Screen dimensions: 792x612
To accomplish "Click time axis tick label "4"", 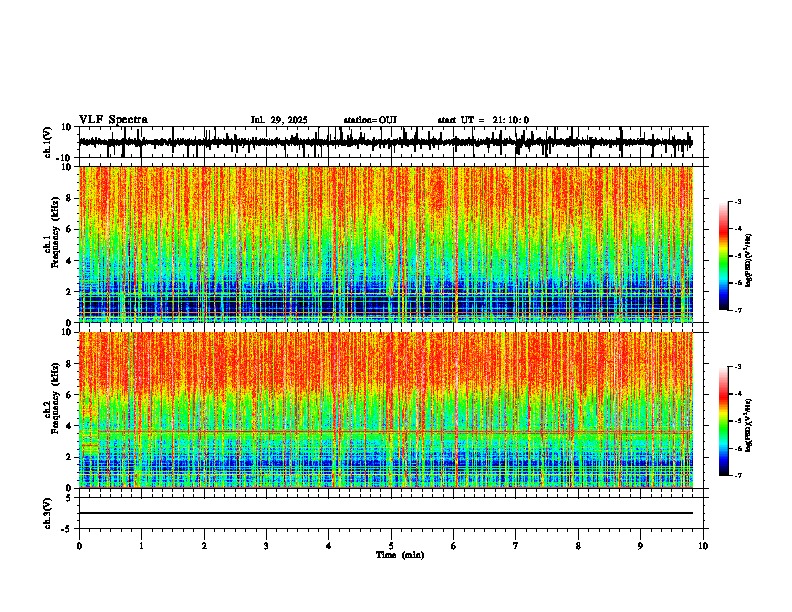I will click(329, 546).
